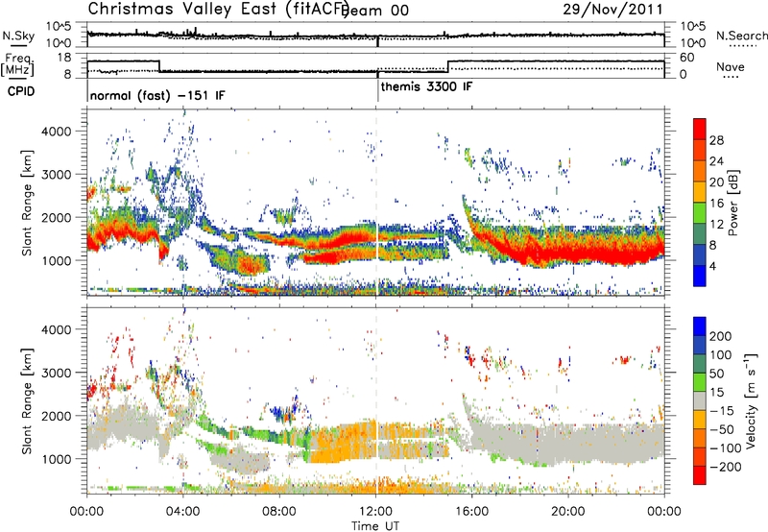The height and width of the screenshot is (532, 768).
Task: Click the 200 label on the Velocity colorbar
Action: [720, 336]
